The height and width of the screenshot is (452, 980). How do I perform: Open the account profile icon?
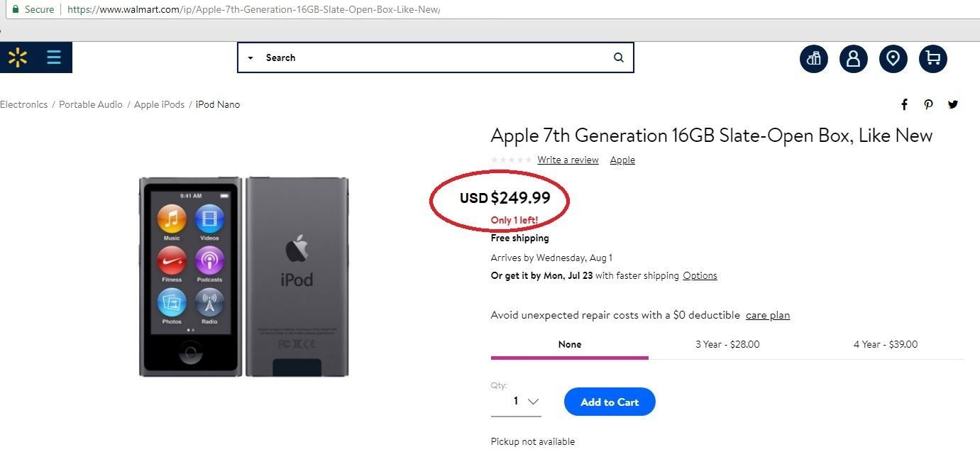pos(854,58)
